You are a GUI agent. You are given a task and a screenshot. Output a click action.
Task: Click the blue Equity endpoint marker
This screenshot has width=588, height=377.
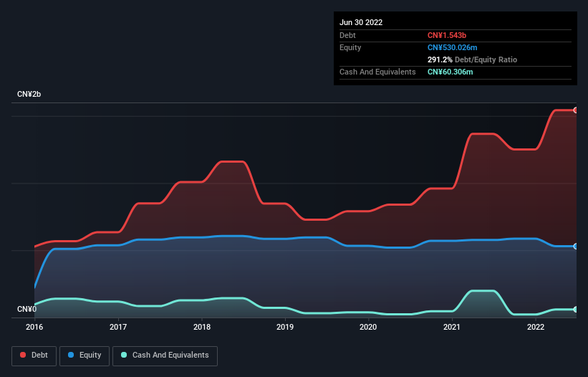pyautogui.click(x=576, y=247)
